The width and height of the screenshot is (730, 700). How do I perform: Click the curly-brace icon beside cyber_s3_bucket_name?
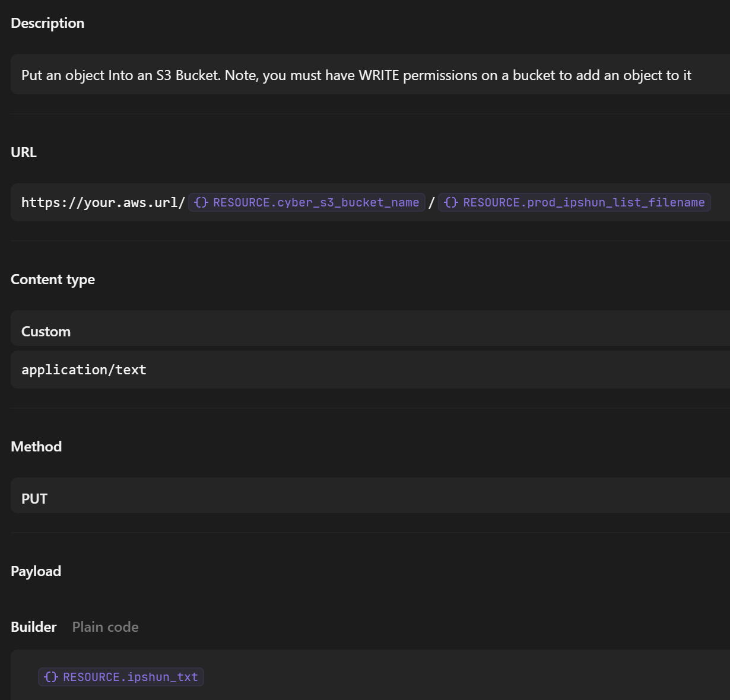(x=201, y=203)
